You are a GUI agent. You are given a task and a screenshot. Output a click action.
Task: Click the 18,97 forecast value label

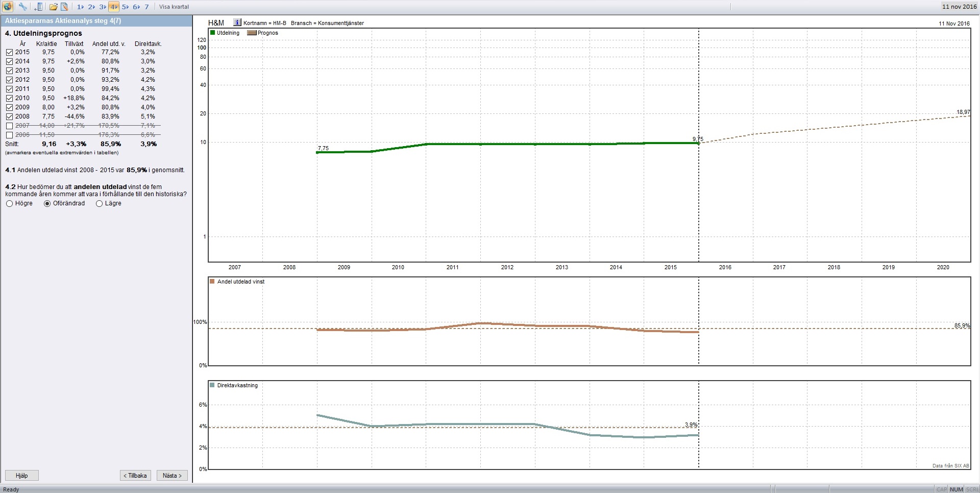coord(963,112)
